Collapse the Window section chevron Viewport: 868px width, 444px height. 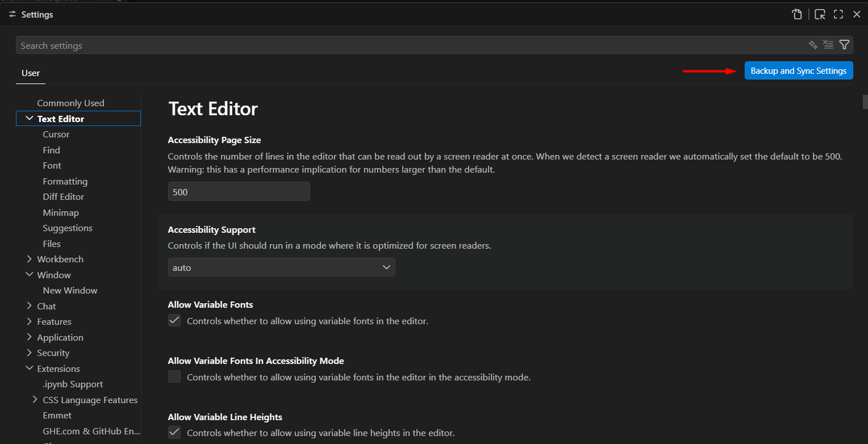pos(29,275)
